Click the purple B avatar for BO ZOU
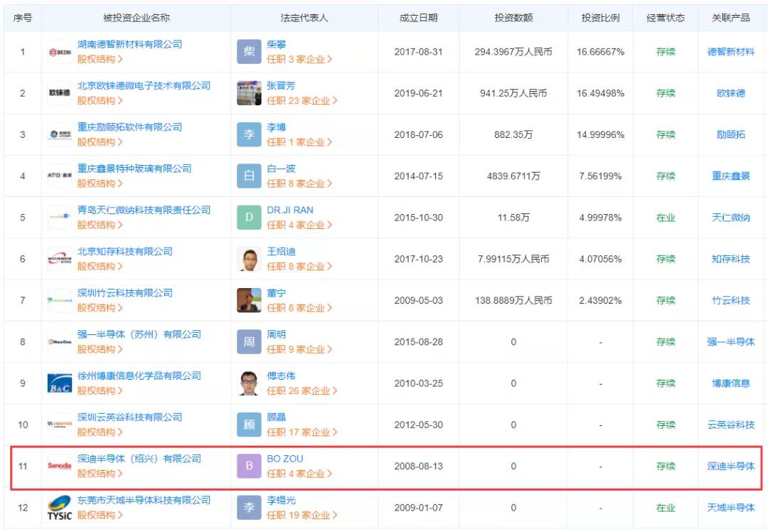This screenshot has width=768, height=532. point(249,467)
